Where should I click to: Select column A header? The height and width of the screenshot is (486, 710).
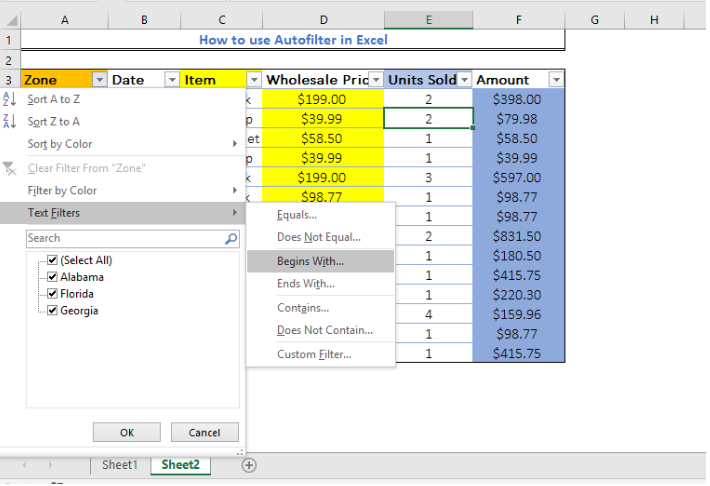[65, 20]
